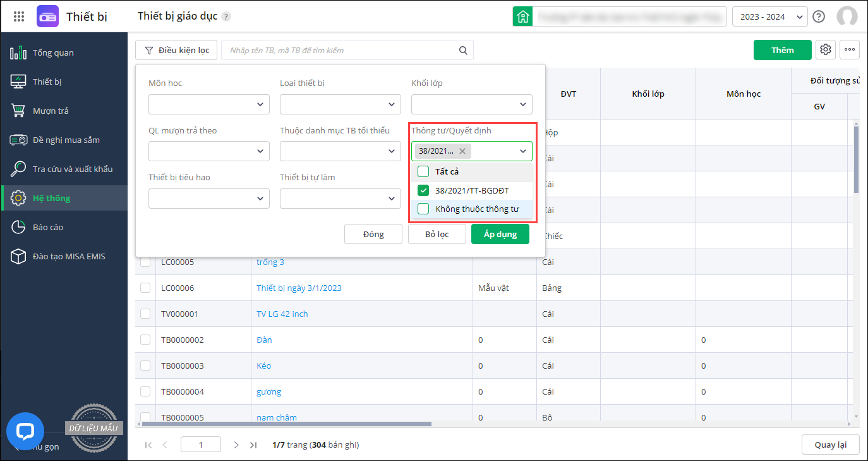This screenshot has height=461, width=868.
Task: Change the 2023 - 2024 school year dropdown
Action: [769, 17]
